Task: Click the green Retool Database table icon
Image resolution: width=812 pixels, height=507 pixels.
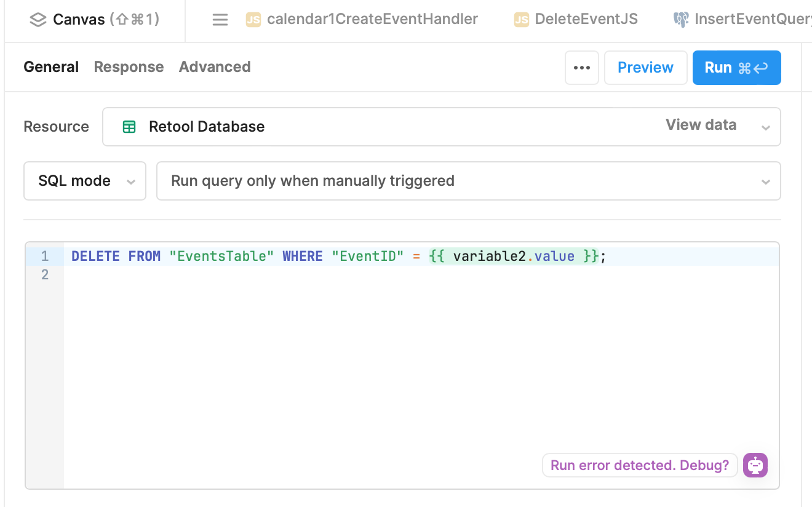Action: (x=129, y=127)
